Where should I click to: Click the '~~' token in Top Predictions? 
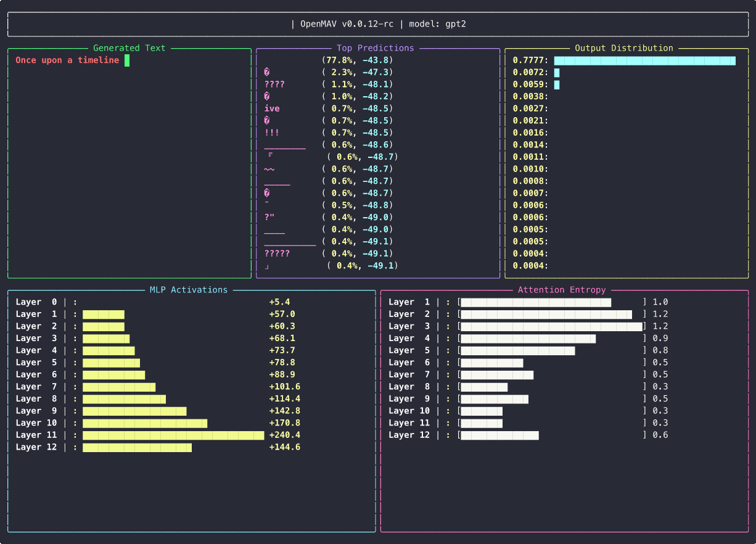tap(269, 169)
